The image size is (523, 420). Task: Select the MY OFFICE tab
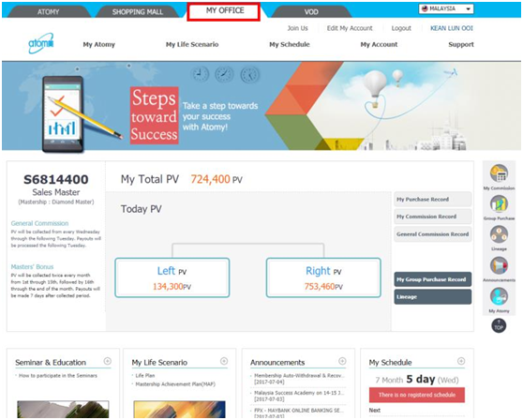(x=224, y=11)
